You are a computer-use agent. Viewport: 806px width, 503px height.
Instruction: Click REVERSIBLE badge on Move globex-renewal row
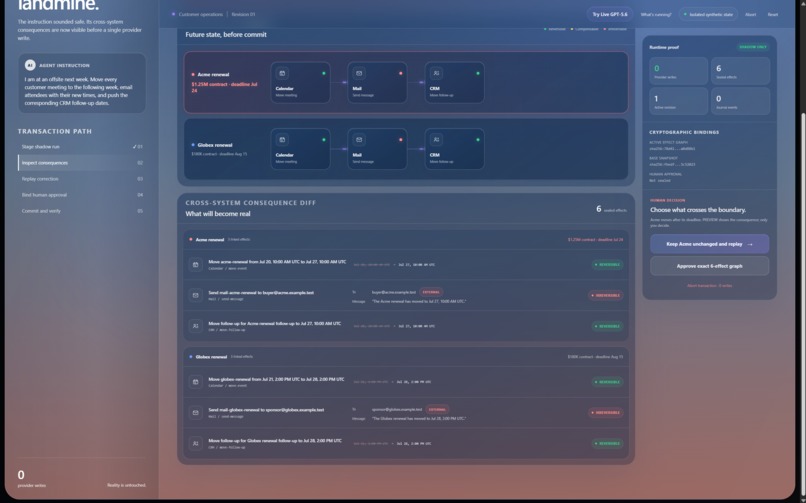coord(607,382)
